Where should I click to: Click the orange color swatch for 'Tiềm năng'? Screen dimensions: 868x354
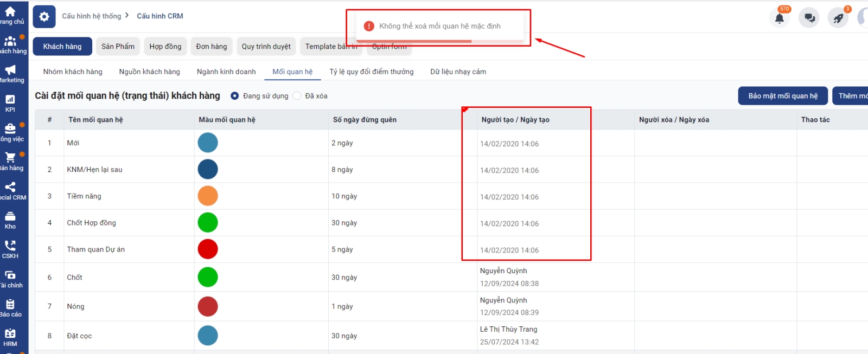[x=208, y=196]
